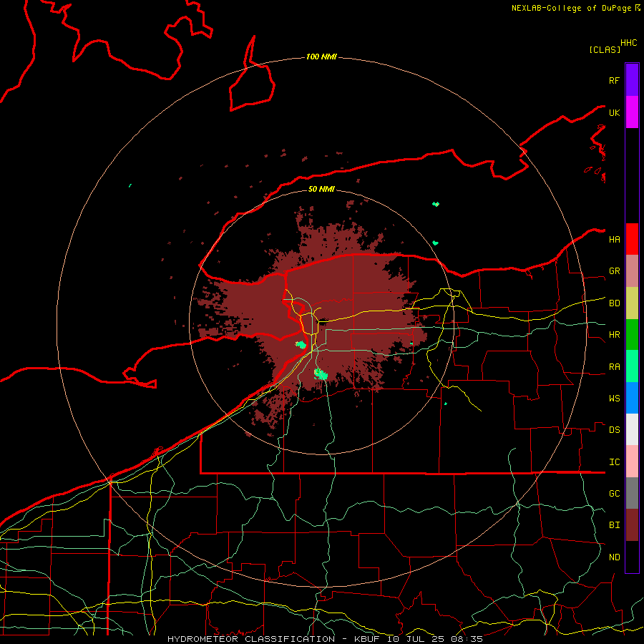The height and width of the screenshot is (644, 644).
Task: Click the UK magenta legend swatch
Action: tap(632, 112)
